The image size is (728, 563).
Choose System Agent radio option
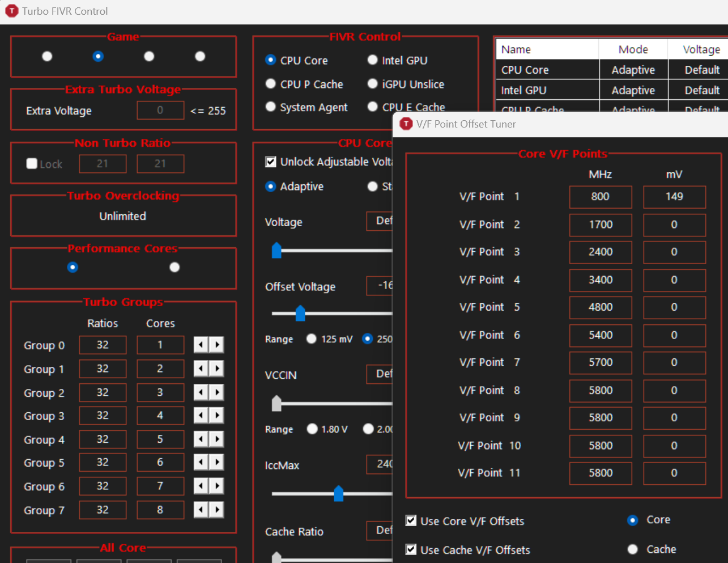306,107
